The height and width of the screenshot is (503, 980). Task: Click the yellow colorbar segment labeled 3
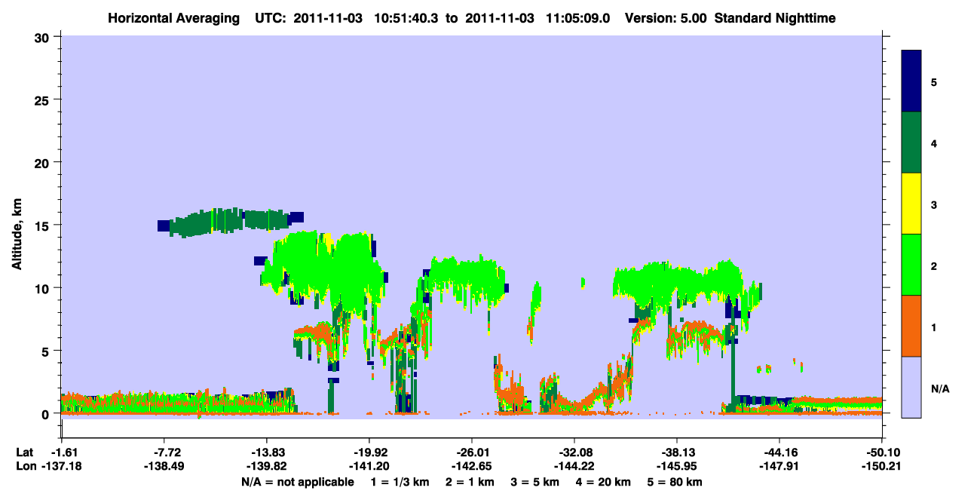point(911,204)
